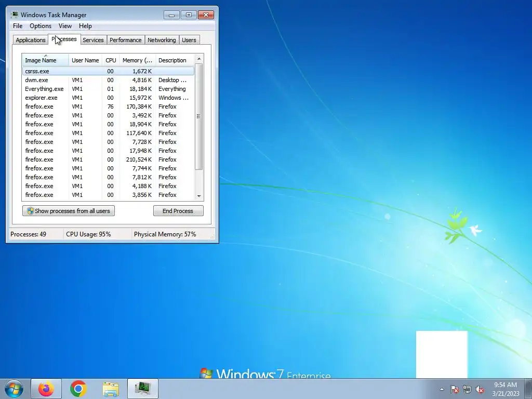Open the Options menu
The image size is (532, 399).
41,26
